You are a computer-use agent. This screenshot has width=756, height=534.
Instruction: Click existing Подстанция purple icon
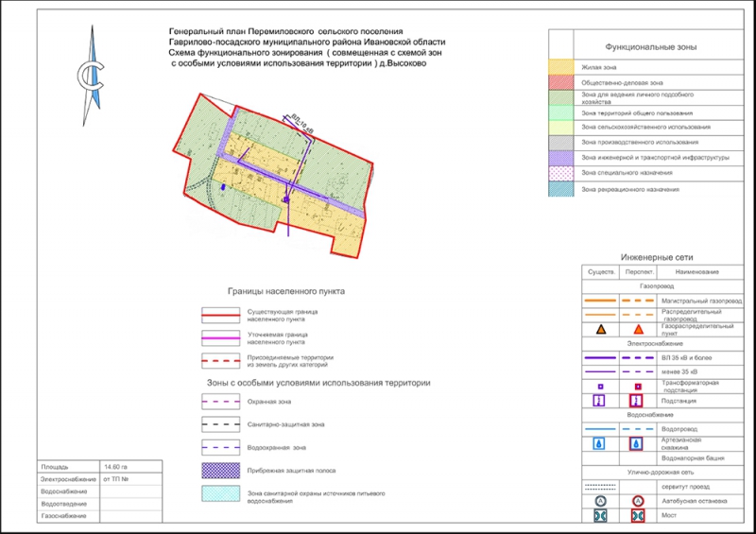pyautogui.click(x=599, y=401)
